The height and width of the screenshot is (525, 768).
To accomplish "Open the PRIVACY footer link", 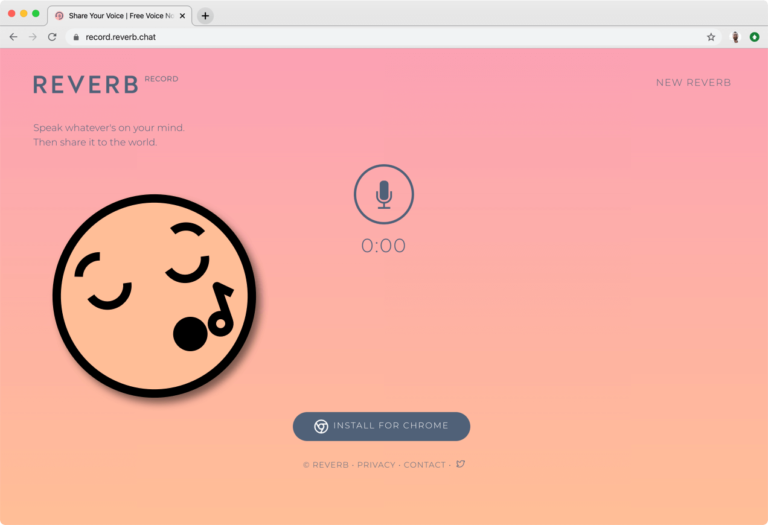I will [376, 465].
